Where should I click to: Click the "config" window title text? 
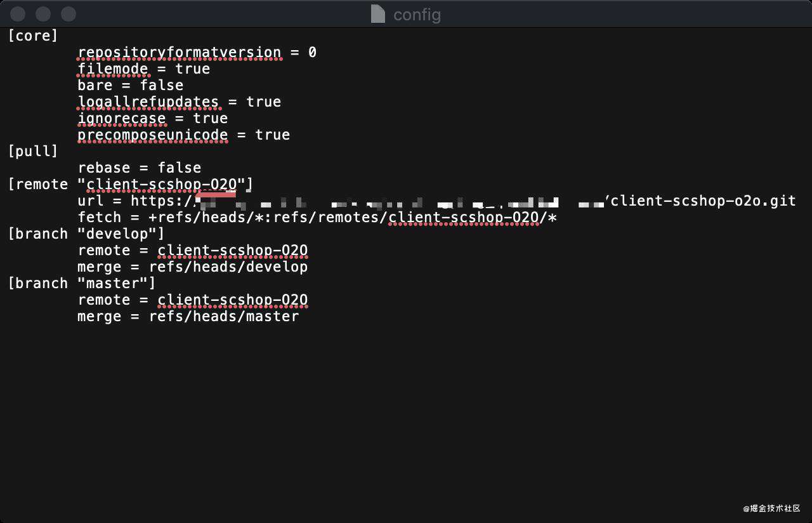pos(417,14)
